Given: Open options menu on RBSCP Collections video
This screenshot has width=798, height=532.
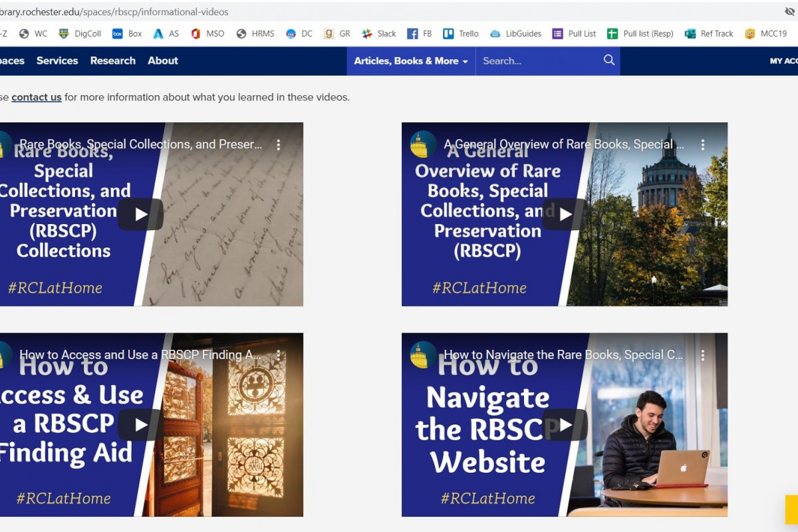Looking at the screenshot, I should [x=278, y=144].
